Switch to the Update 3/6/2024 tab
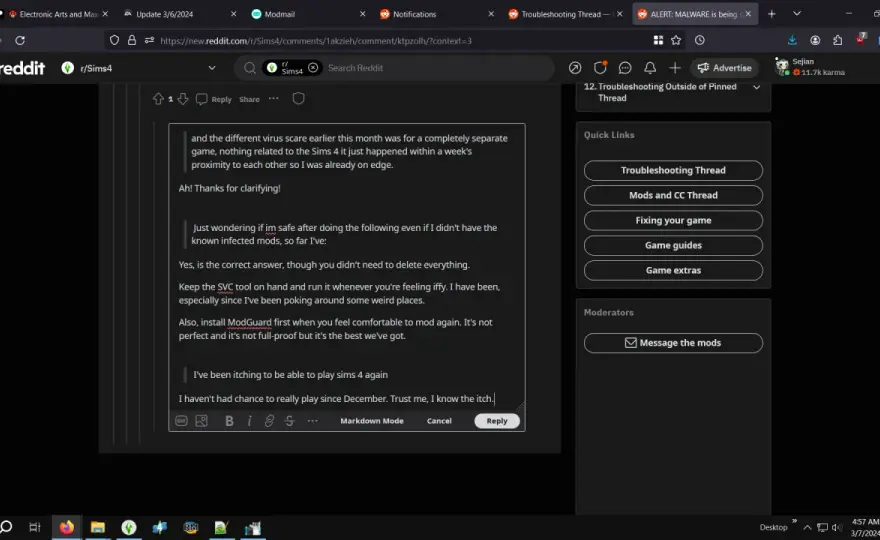 (x=180, y=14)
